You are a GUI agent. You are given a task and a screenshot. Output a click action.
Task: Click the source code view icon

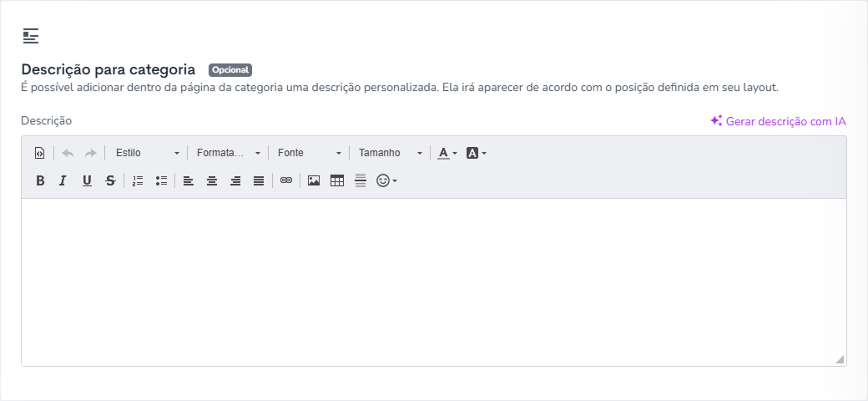coord(39,153)
